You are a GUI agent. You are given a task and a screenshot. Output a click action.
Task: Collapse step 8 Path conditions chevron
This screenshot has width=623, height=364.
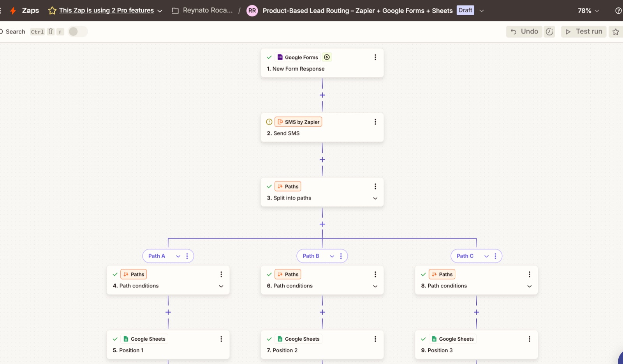point(530,286)
